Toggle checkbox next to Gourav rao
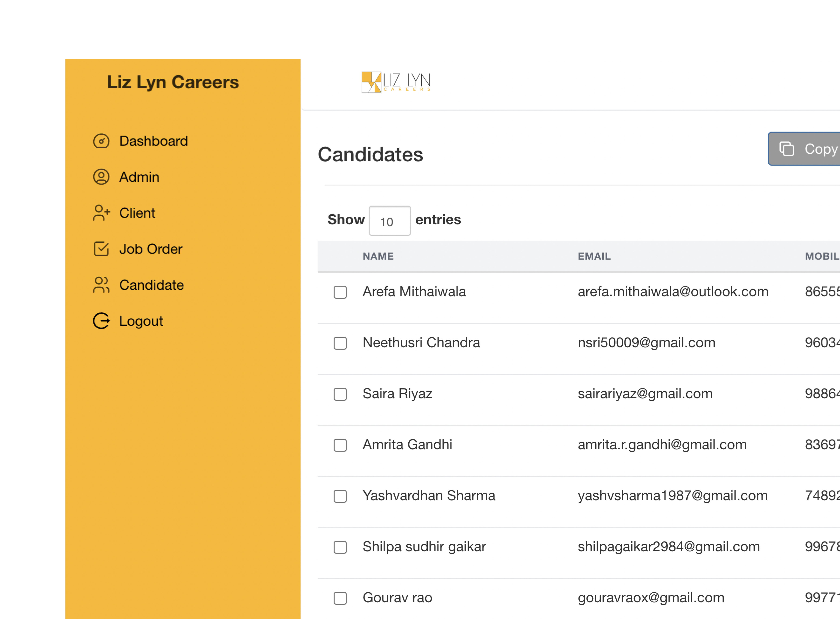 click(x=340, y=598)
